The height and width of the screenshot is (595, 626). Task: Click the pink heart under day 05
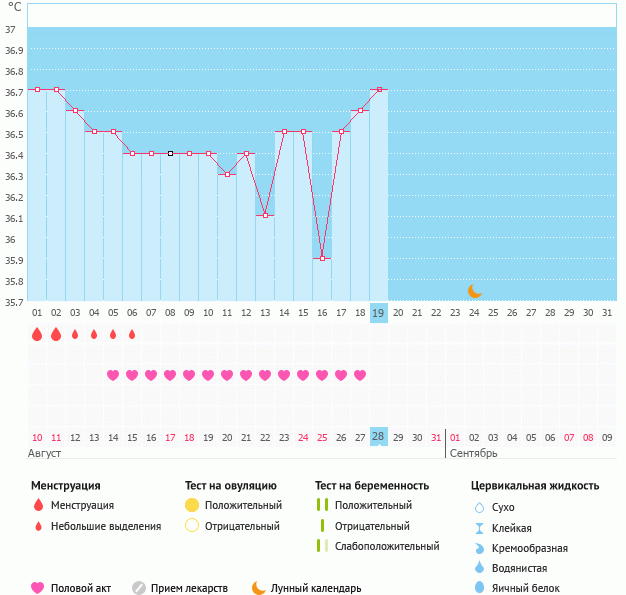[x=113, y=375]
